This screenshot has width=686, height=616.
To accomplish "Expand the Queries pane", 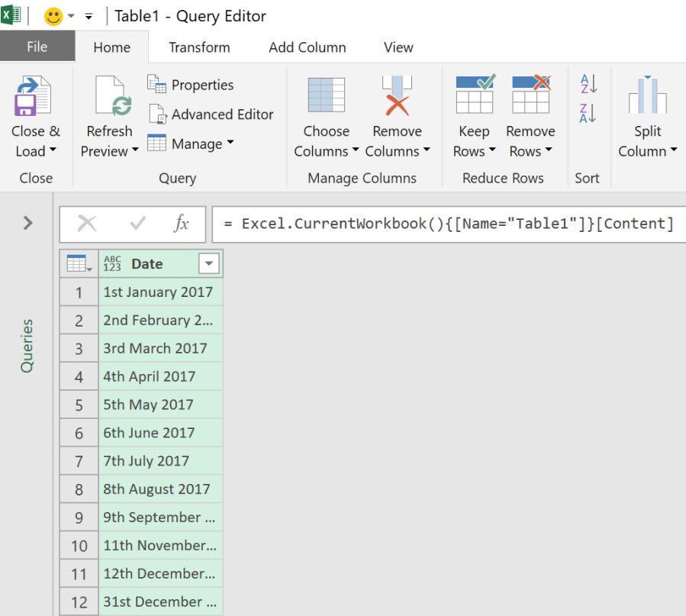I will click(x=27, y=223).
